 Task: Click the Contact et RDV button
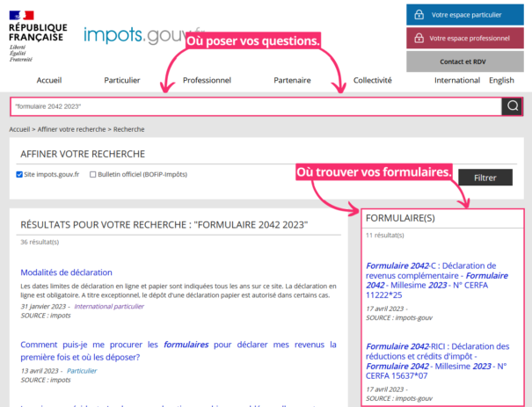tap(465, 62)
